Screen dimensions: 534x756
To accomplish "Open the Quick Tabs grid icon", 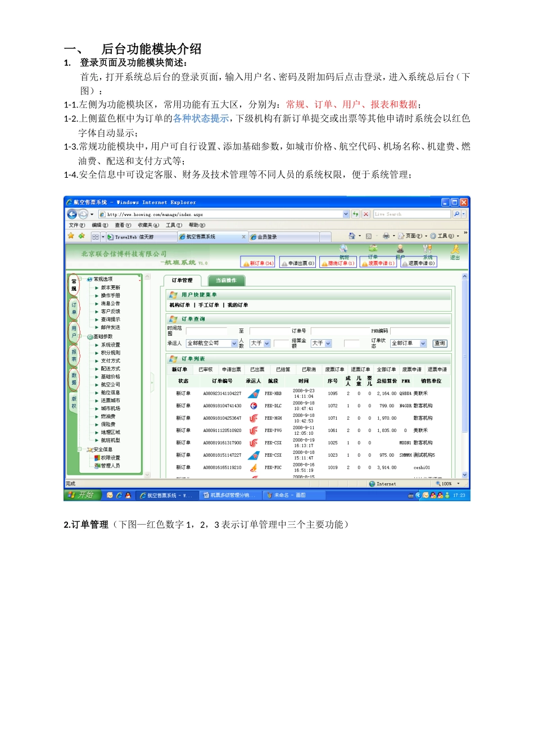I will coord(96,237).
